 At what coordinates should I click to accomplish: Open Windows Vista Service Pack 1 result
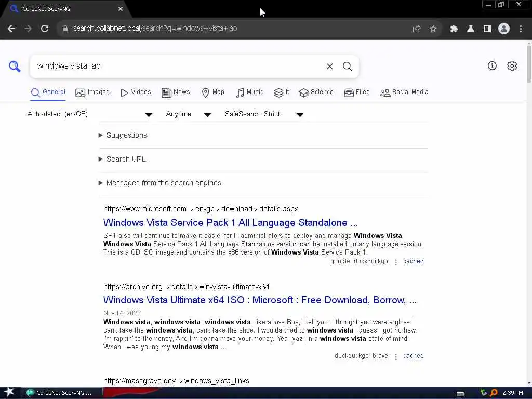(230, 222)
